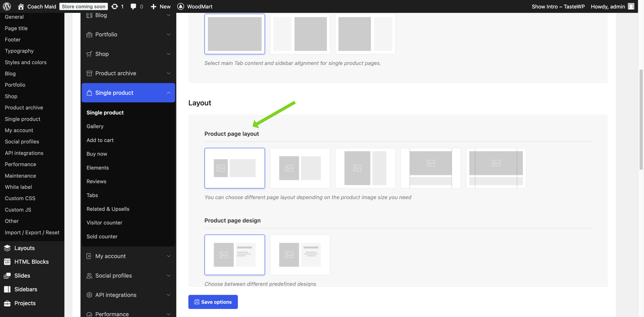The image size is (644, 317).
Task: Select the left sidebar alignment option
Action: 300,34
